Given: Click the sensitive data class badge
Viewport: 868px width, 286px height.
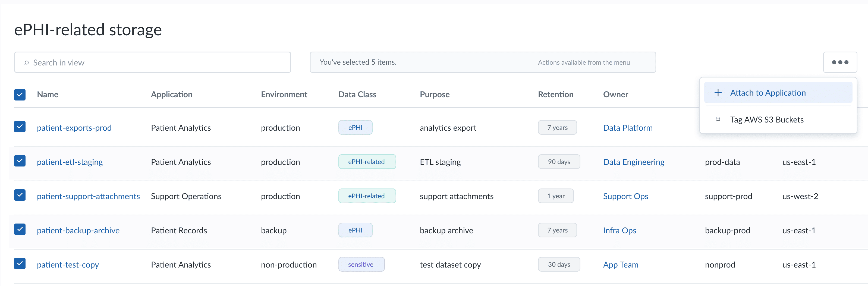Looking at the screenshot, I should [361, 265].
